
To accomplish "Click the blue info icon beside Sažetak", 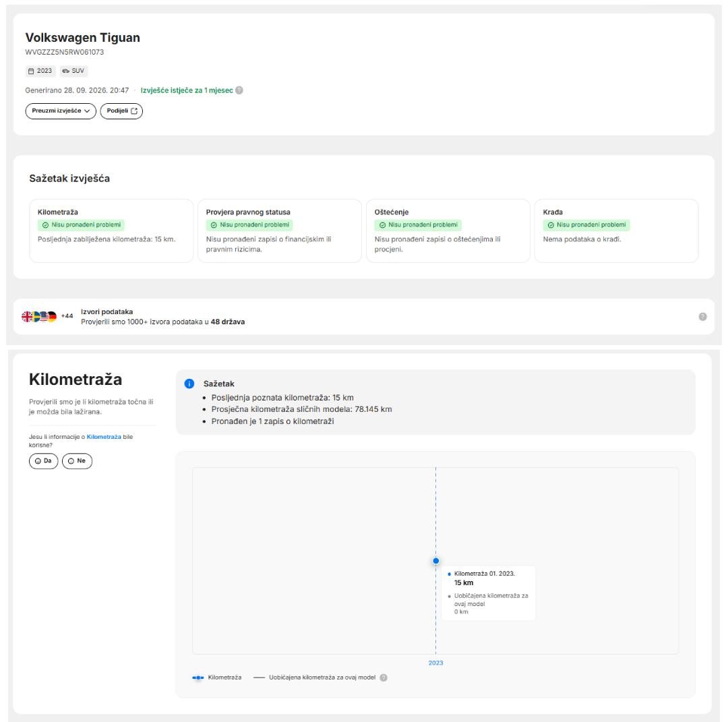I will [189, 384].
